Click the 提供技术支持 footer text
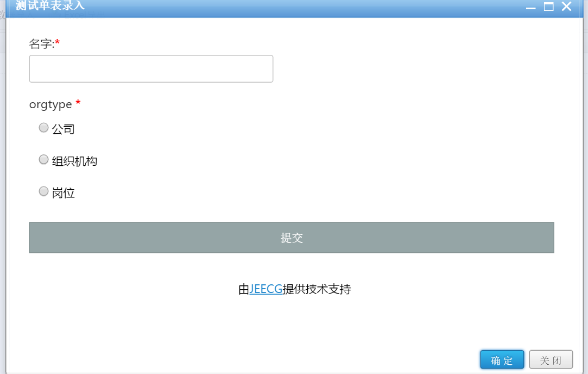This screenshot has height=374, width=588. click(317, 289)
